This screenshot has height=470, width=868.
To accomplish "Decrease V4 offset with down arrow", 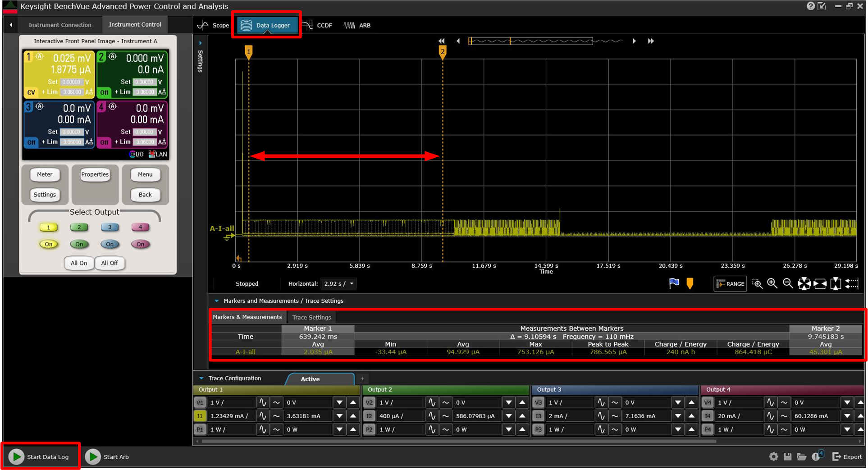I will [847, 402].
